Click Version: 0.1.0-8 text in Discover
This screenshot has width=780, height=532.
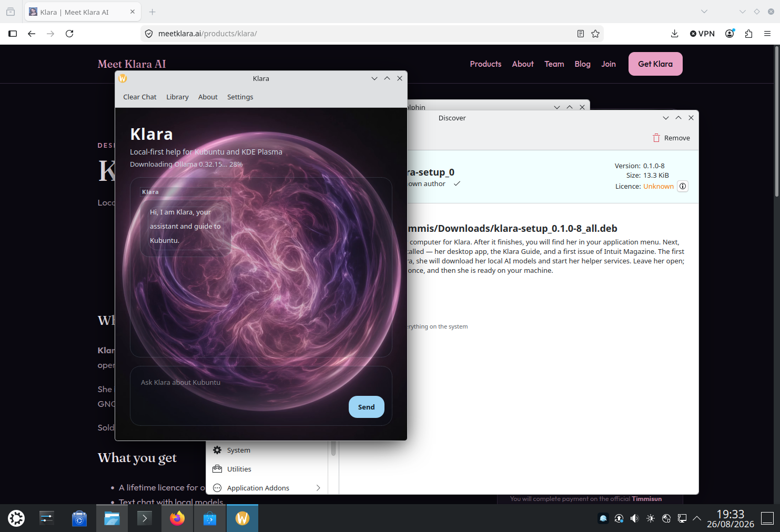pyautogui.click(x=640, y=166)
